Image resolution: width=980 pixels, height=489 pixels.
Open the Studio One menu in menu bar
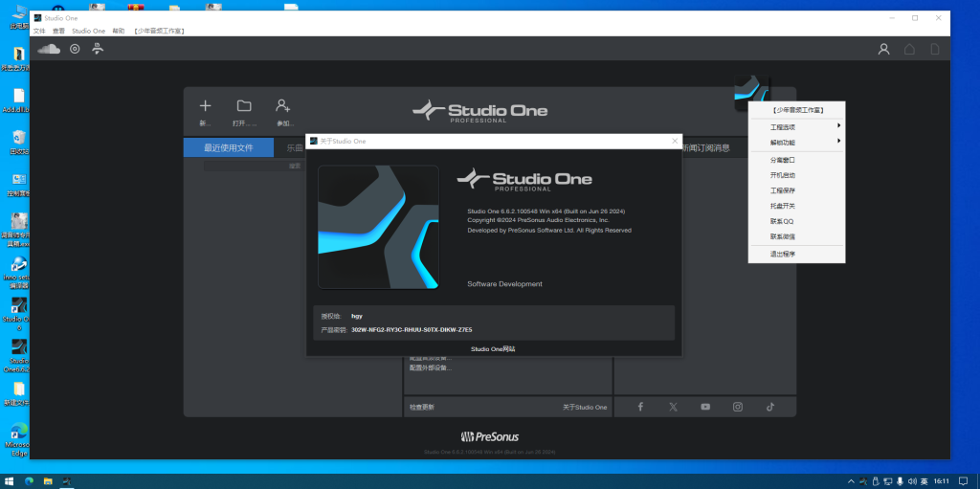click(x=89, y=31)
